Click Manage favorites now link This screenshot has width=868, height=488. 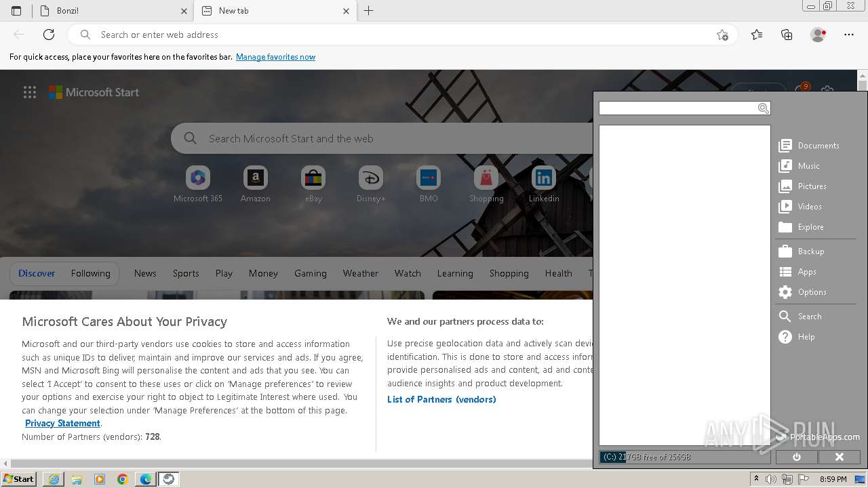coord(275,57)
